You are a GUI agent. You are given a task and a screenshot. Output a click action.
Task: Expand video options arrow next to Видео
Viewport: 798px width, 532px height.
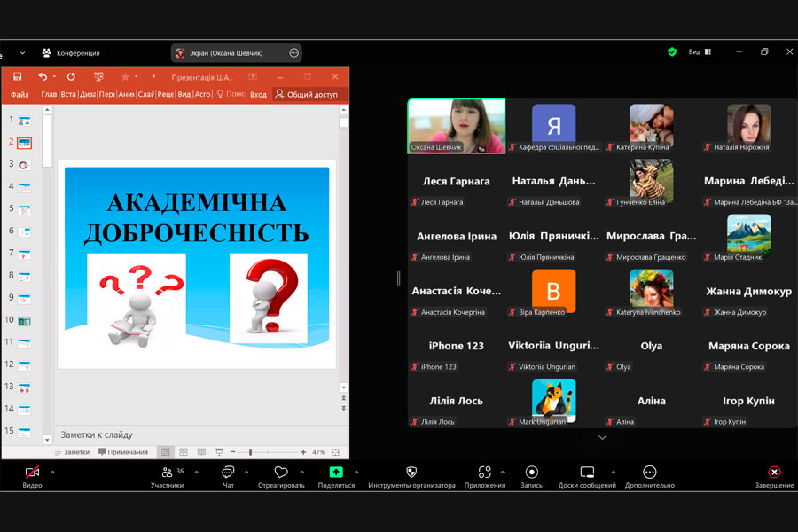pos(52,473)
